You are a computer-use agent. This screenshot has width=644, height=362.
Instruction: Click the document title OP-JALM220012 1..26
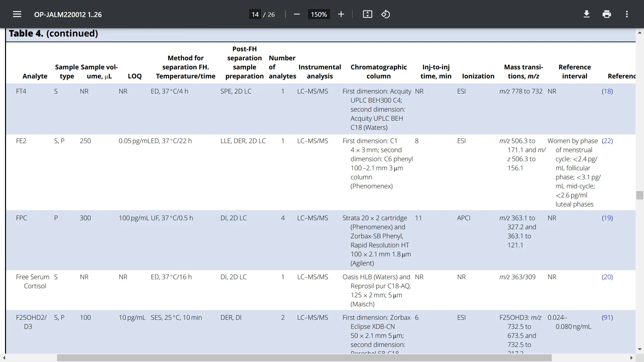point(68,15)
